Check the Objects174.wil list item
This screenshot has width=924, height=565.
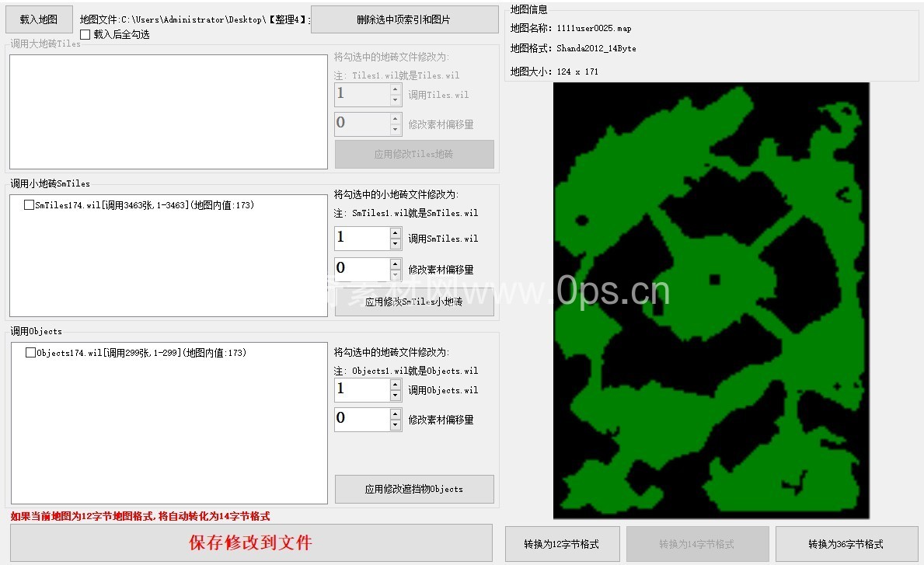click(x=30, y=353)
